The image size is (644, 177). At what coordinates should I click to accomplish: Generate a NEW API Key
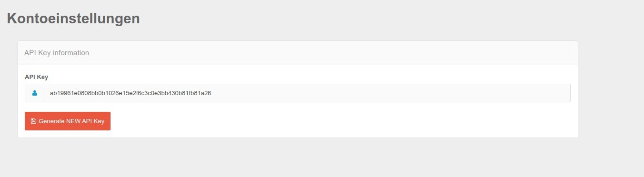tap(68, 121)
